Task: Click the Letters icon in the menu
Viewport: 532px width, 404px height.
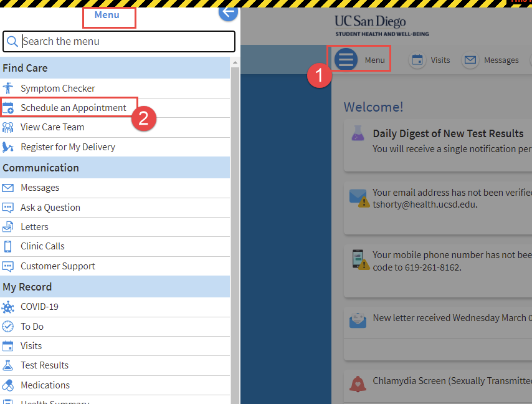Action: (x=8, y=227)
